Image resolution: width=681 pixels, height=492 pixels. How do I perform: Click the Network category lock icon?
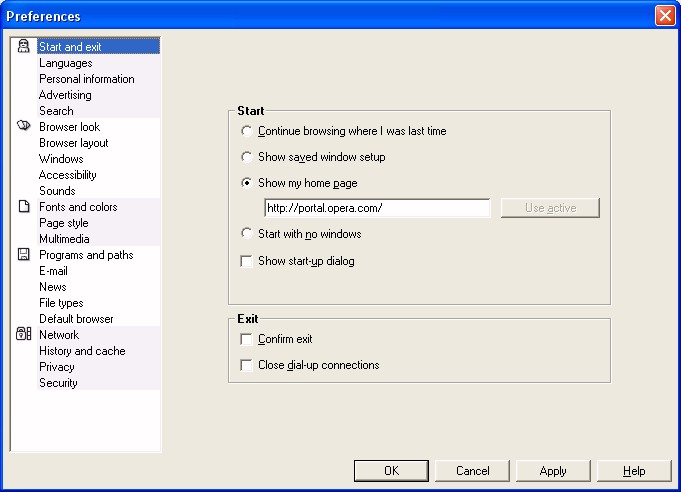[23, 334]
